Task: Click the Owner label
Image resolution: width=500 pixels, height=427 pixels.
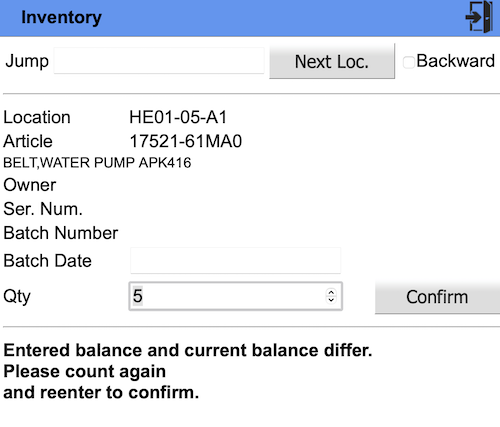Action: [30, 185]
